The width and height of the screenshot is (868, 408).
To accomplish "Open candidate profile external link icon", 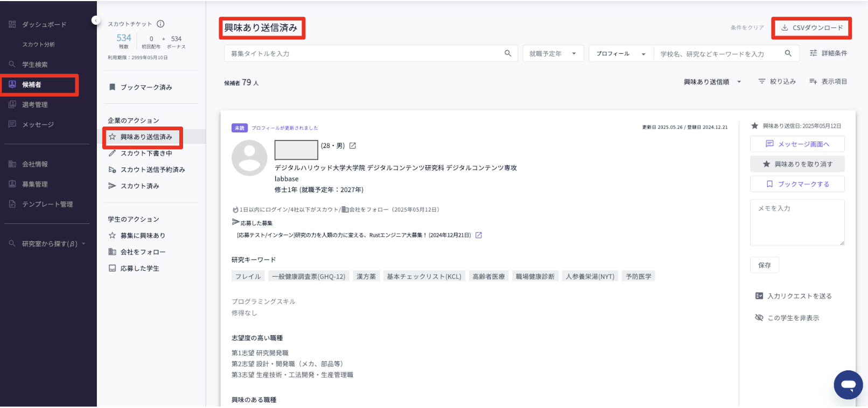I will tap(353, 146).
